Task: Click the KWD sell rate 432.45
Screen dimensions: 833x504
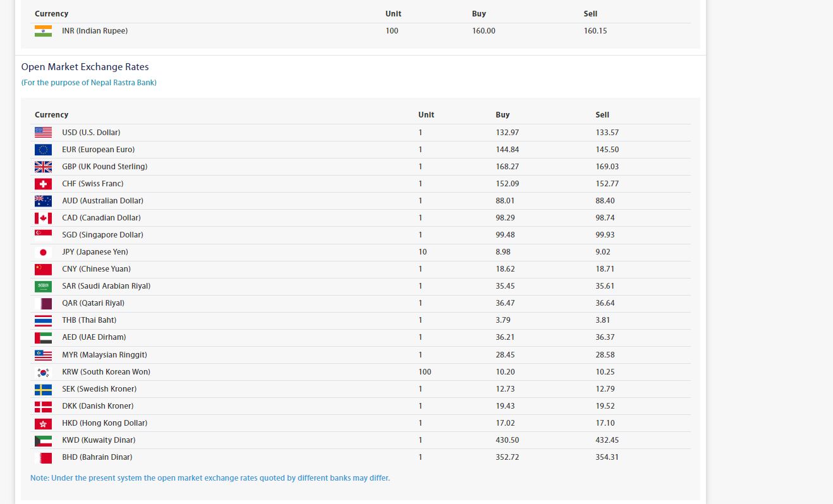Action: pos(607,440)
